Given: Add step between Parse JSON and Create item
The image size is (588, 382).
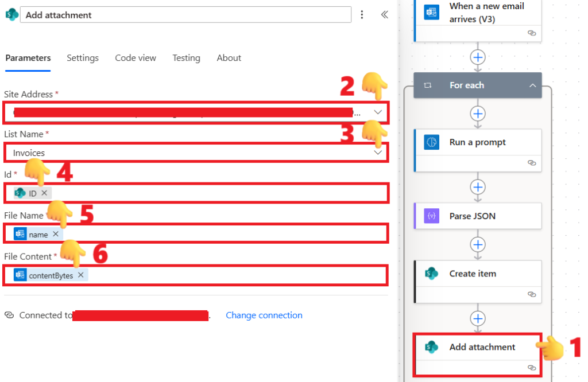Looking at the screenshot, I should click(478, 245).
